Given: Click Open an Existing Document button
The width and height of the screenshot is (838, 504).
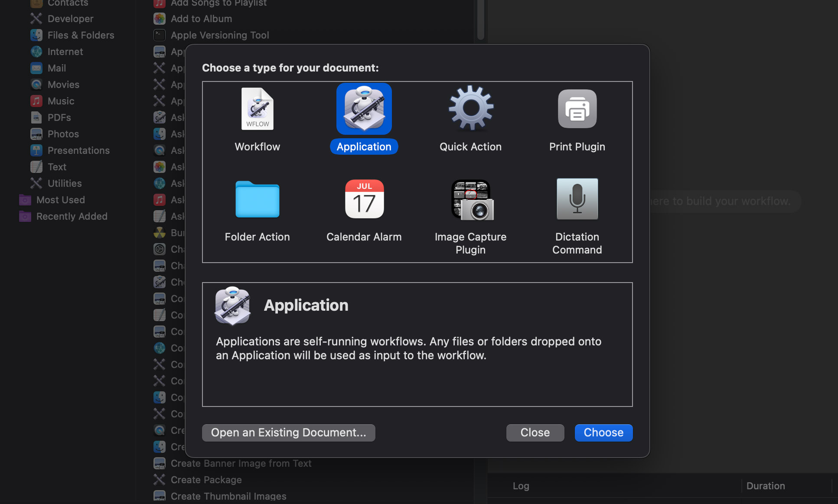Looking at the screenshot, I should (x=289, y=432).
